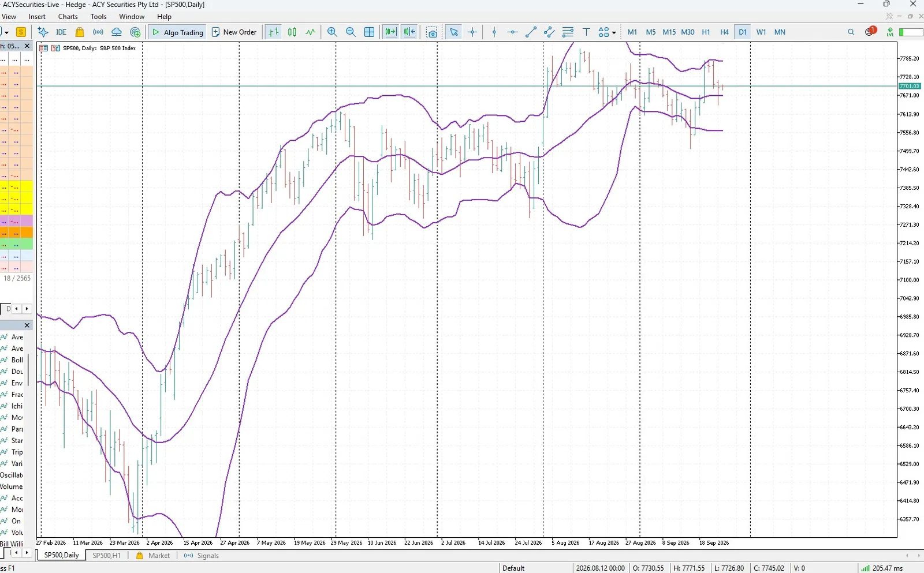
Task: Click the green LVL icon
Action: (891, 32)
